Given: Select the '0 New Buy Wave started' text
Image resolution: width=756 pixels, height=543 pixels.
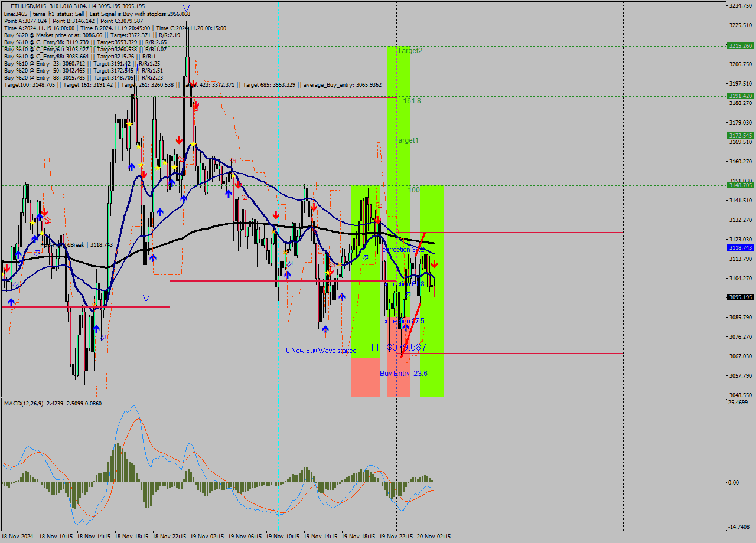Looking at the screenshot, I should pyautogui.click(x=321, y=351).
